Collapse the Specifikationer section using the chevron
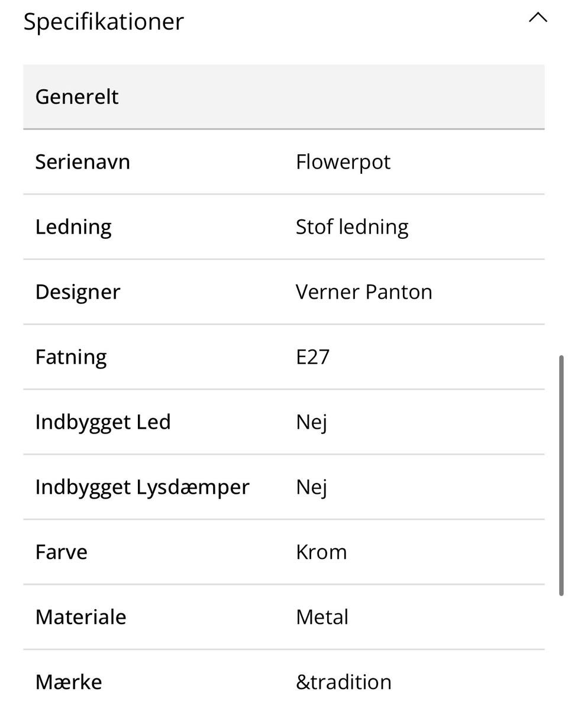The width and height of the screenshot is (568, 728). pos(537,18)
